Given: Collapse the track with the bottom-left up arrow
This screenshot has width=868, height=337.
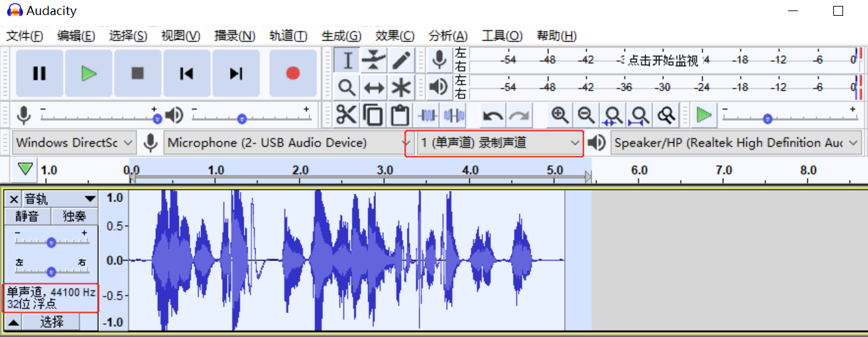Looking at the screenshot, I should tap(13, 321).
